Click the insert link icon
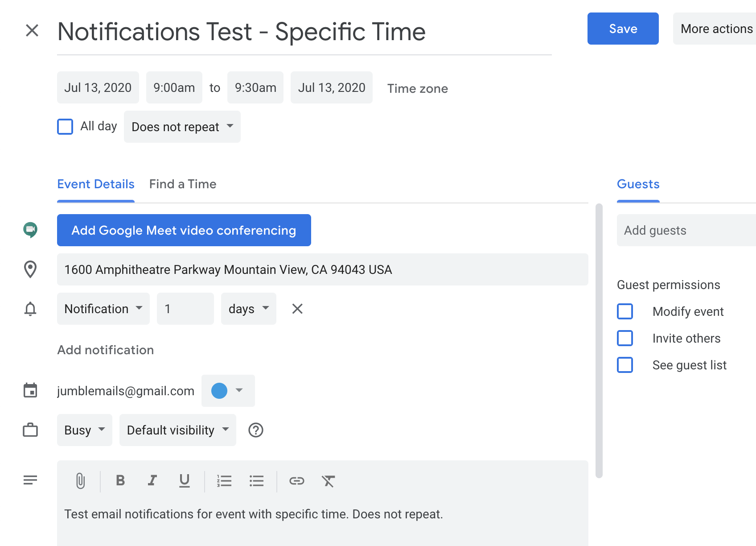This screenshot has height=546, width=756. 297,480
